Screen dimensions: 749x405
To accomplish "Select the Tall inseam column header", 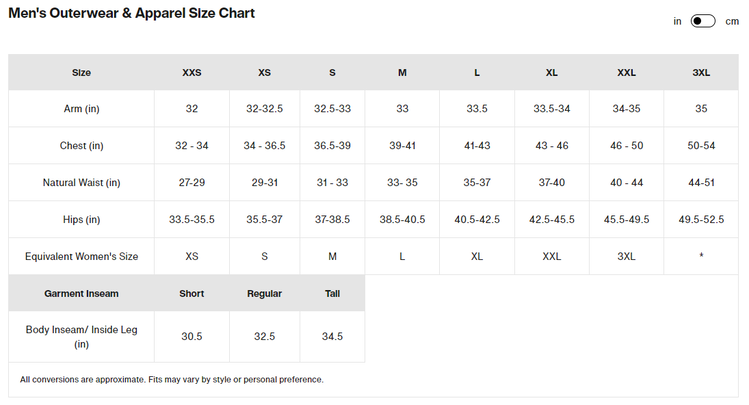I will 332,293.
